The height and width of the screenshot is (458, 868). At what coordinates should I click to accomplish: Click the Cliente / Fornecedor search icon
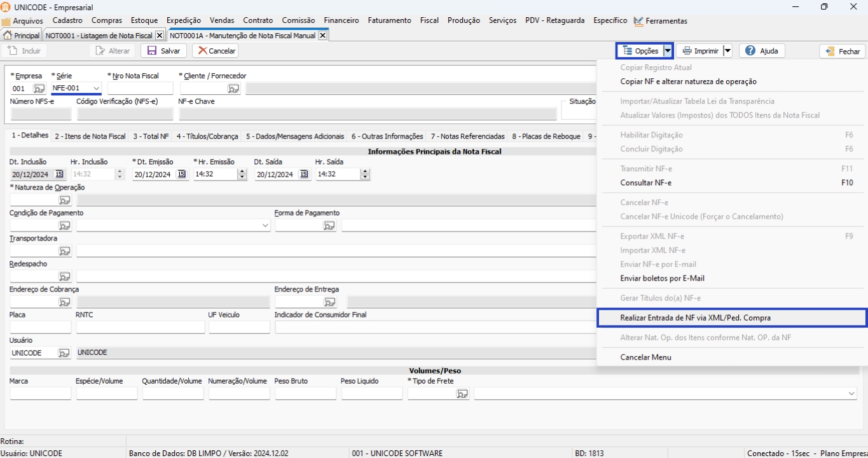click(x=233, y=88)
